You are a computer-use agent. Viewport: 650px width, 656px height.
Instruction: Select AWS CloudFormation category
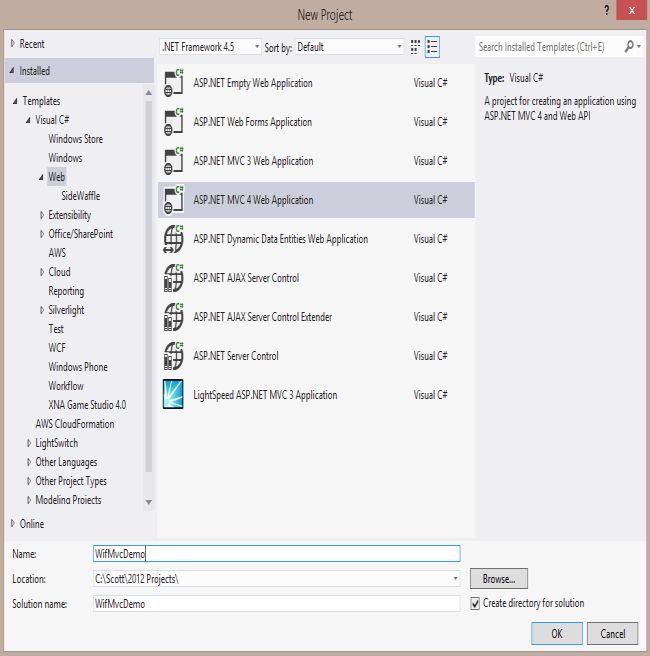75,424
